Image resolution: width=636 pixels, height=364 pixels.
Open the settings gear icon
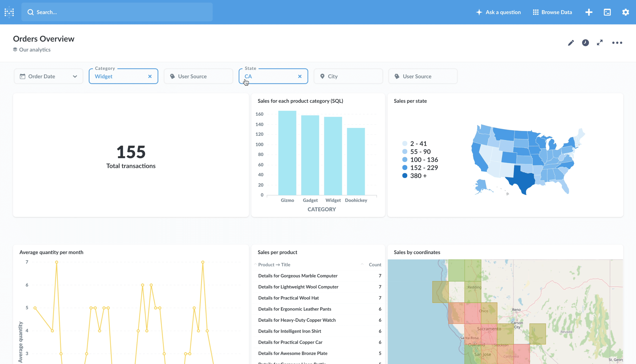click(626, 12)
